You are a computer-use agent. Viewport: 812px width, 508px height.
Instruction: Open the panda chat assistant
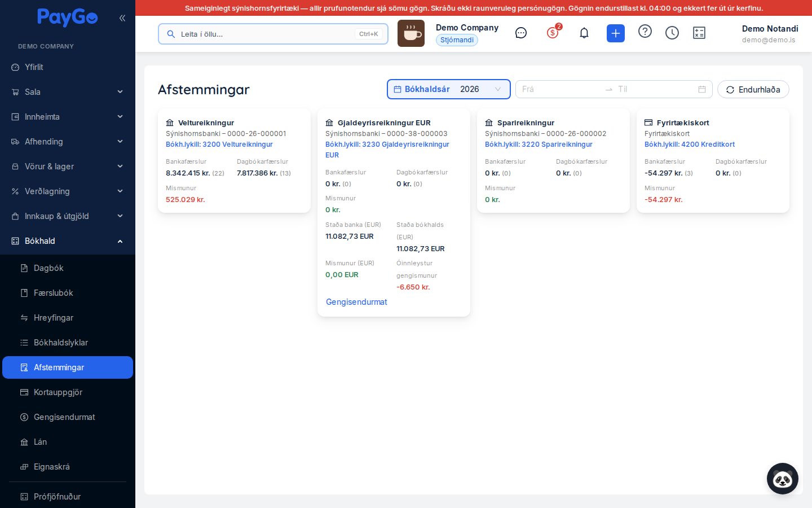click(783, 479)
